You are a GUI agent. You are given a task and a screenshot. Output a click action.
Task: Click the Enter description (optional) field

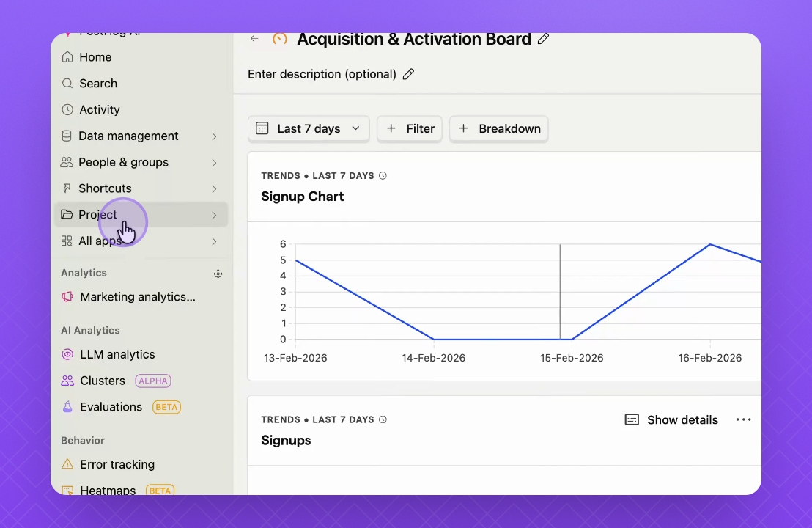click(322, 74)
